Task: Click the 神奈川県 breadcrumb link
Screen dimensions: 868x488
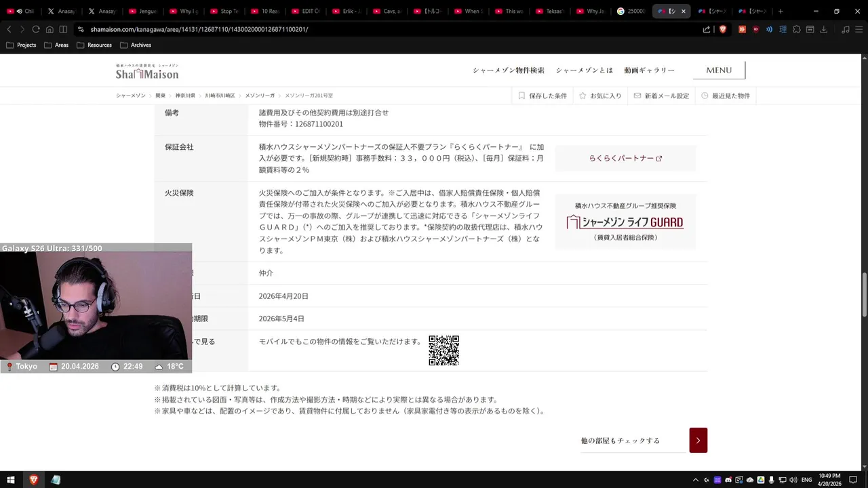Action: 185,96
